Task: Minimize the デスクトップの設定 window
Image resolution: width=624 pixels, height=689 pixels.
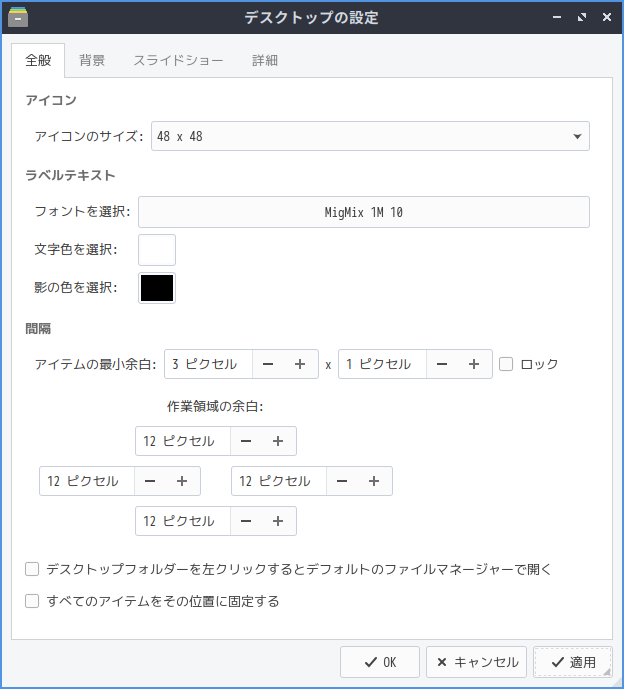Action: (557, 17)
